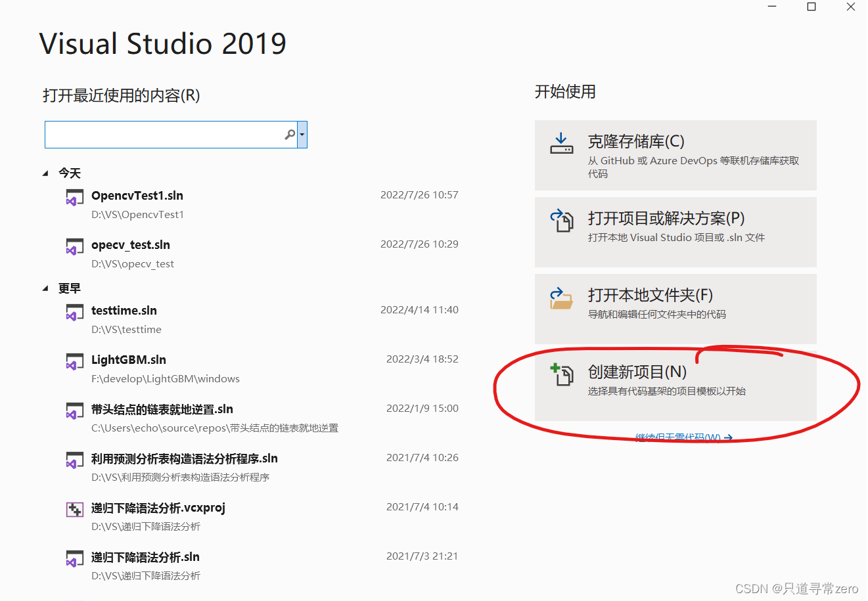Viewport: 868px width, 601px height.
Task: Click timestamp 2021/7/4 10:26
Action: coord(423,458)
